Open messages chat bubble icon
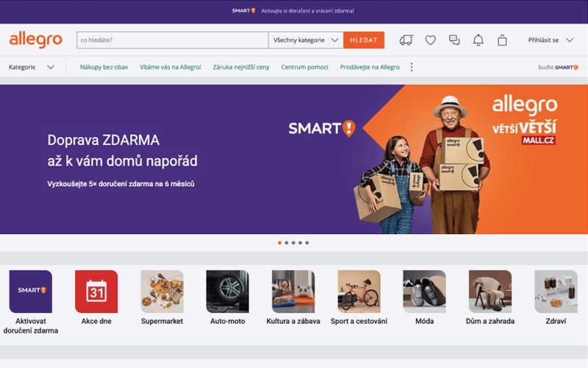The width and height of the screenshot is (588, 368). [x=454, y=40]
